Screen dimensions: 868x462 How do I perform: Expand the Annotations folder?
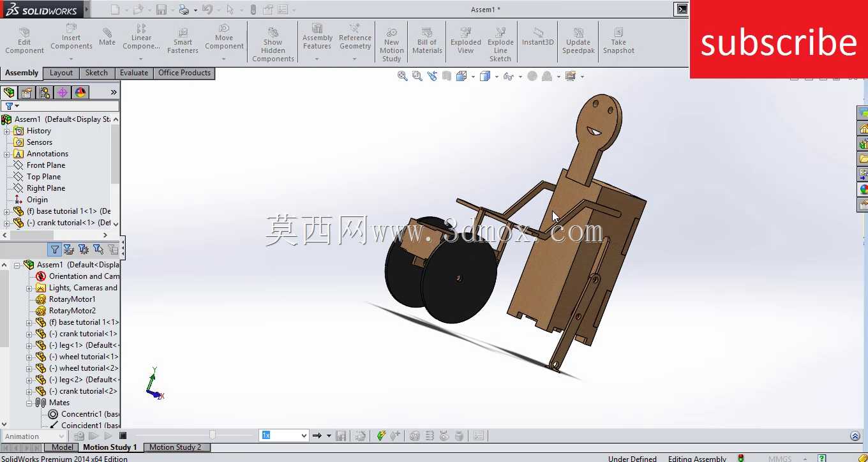pos(7,154)
